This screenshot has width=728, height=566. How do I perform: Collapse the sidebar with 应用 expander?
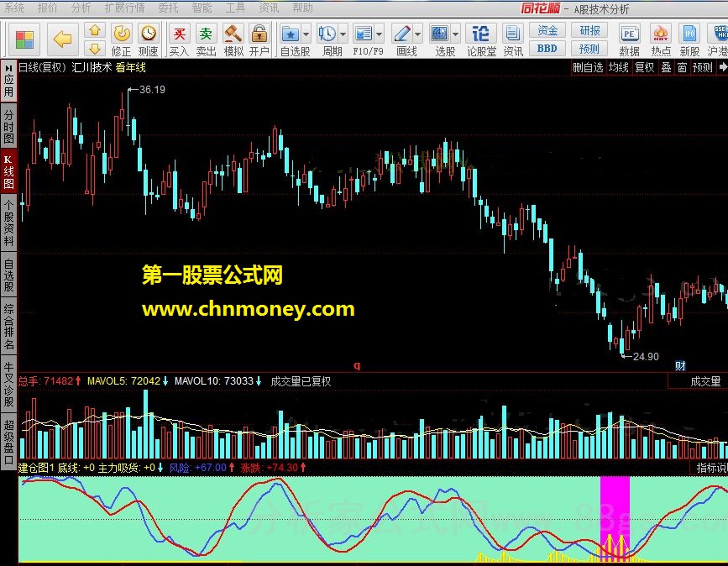click(x=9, y=81)
